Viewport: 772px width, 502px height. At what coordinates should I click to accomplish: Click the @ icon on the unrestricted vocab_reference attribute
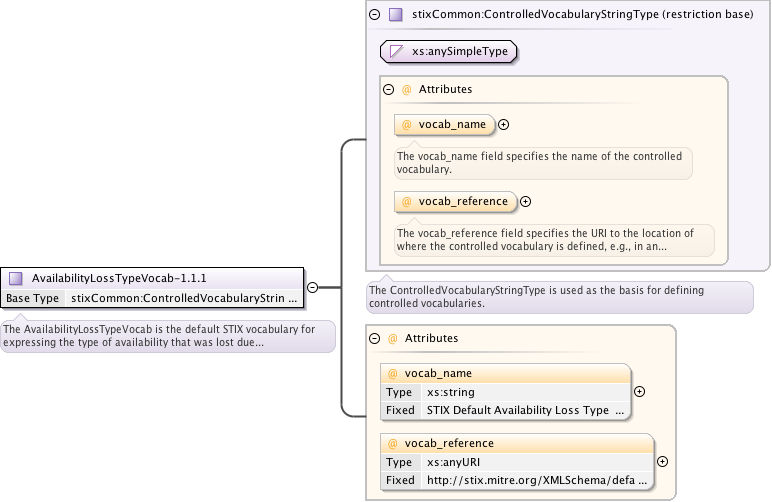407,201
